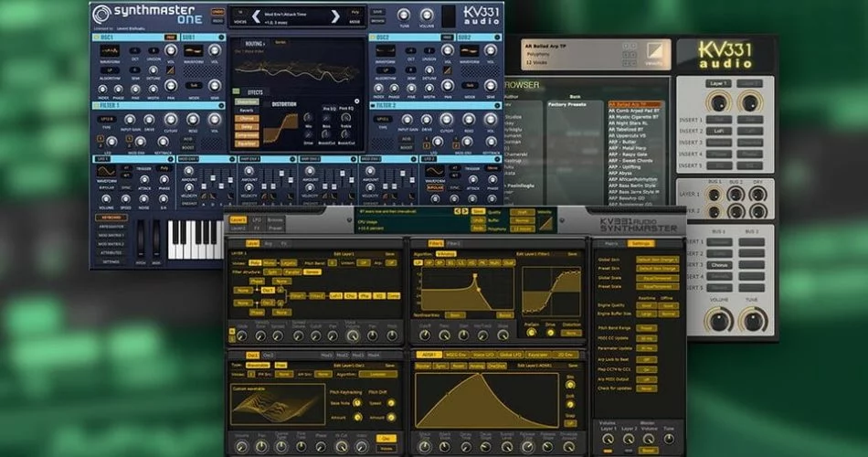Open the OSC1 algorithm dropdown
Screen dimensions: 868x457
pos(110,71)
